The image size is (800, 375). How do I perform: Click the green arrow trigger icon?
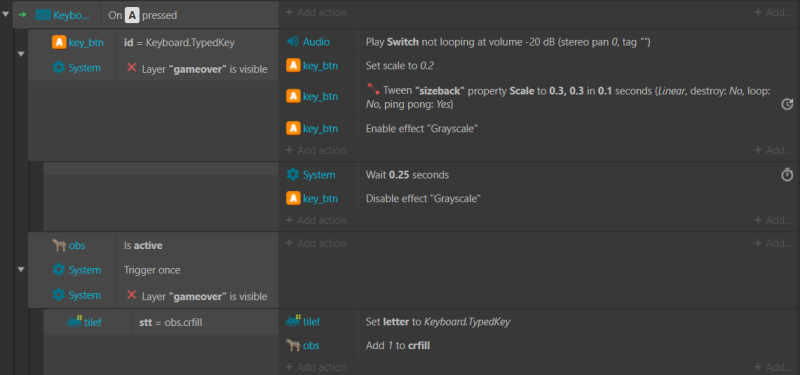coord(22,15)
